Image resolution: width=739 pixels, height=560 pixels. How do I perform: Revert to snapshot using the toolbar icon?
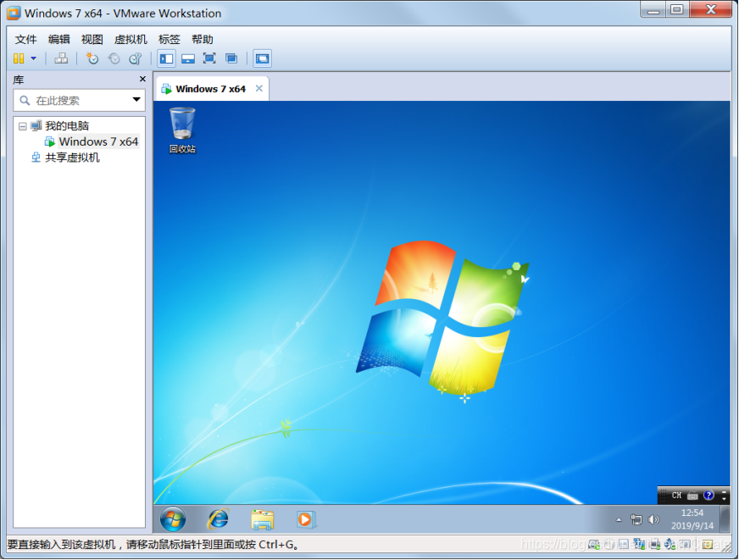click(x=114, y=58)
